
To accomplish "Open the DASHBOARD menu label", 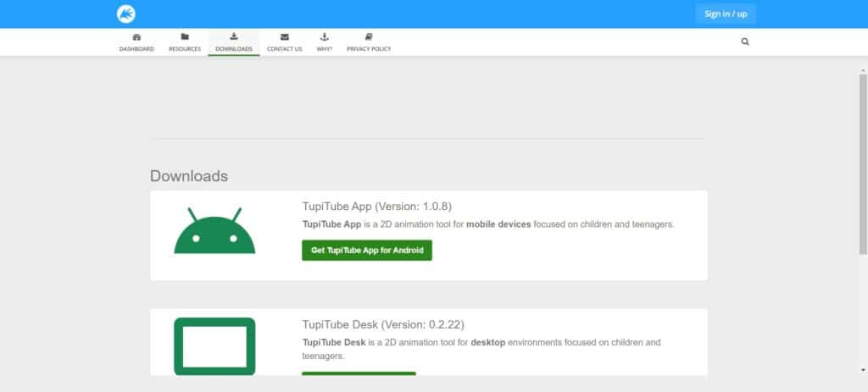I will point(136,49).
